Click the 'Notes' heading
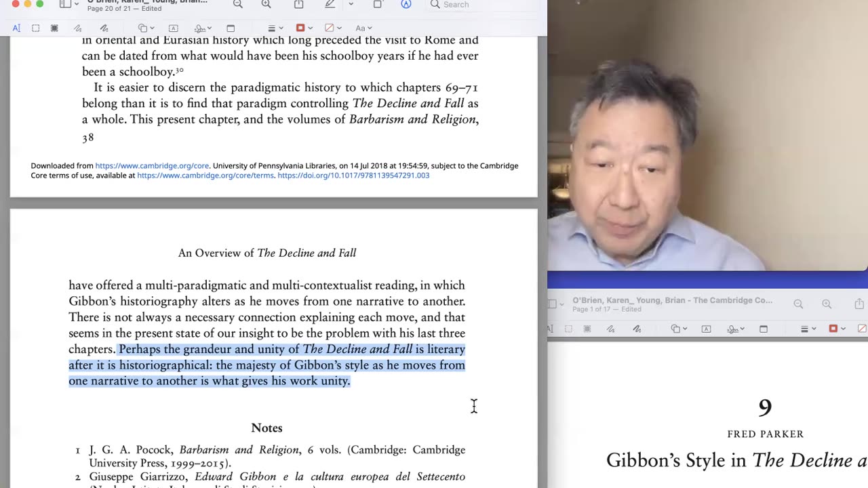Viewport: 868px width, 488px height. (267, 428)
